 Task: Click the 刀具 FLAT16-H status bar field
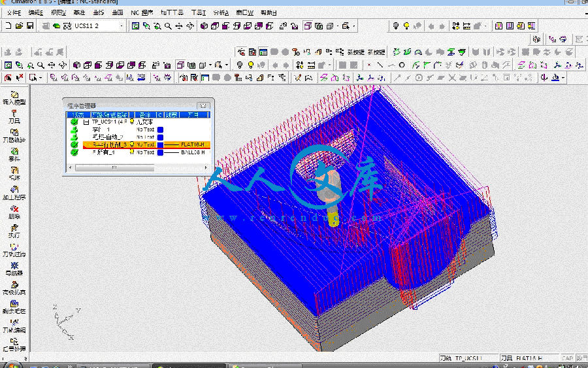tap(529, 358)
